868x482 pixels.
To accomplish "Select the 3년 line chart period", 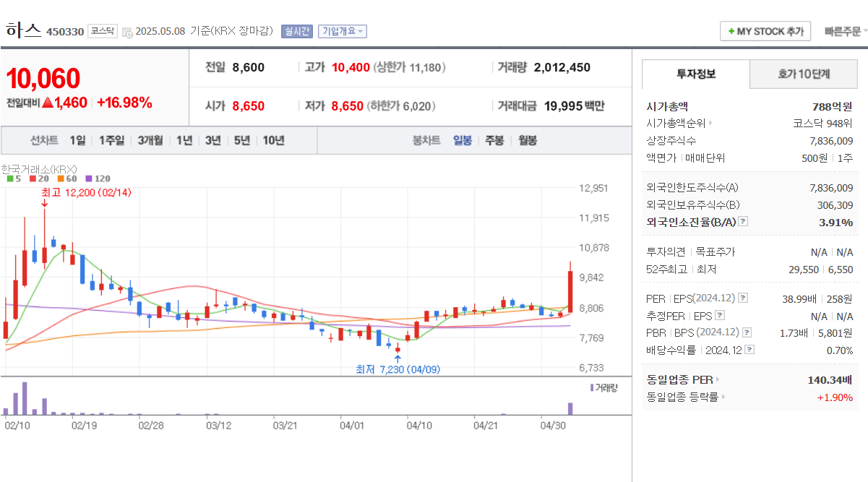I will 212,140.
